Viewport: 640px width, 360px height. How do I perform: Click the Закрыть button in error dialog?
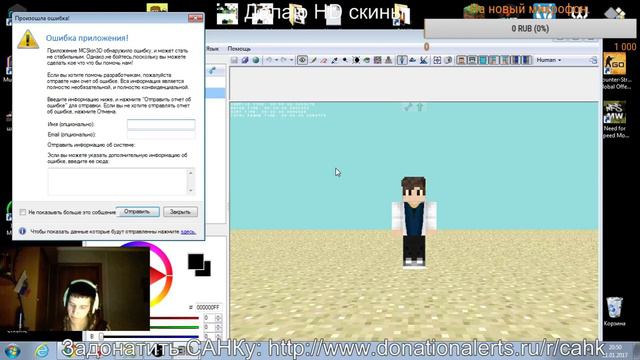tap(180, 212)
